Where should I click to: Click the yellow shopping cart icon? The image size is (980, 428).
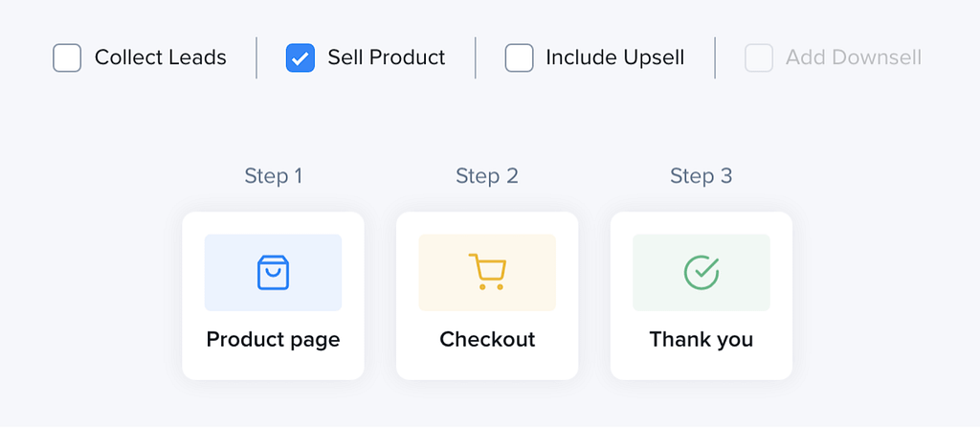(487, 272)
